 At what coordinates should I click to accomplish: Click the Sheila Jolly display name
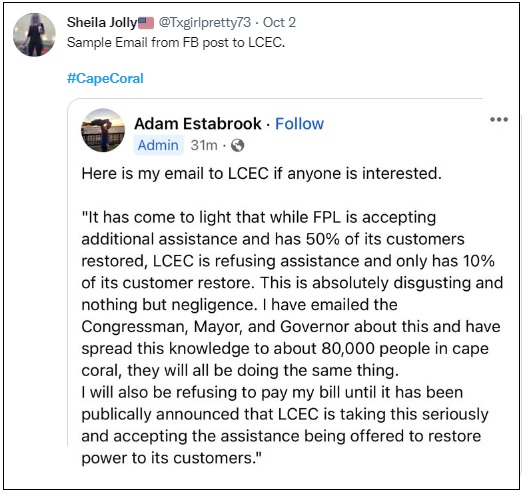[x=102, y=23]
